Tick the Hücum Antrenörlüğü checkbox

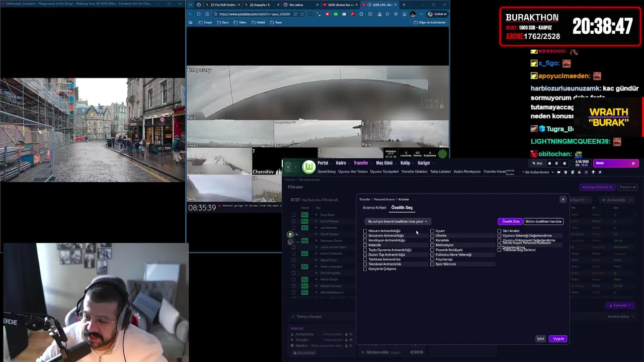click(365, 231)
